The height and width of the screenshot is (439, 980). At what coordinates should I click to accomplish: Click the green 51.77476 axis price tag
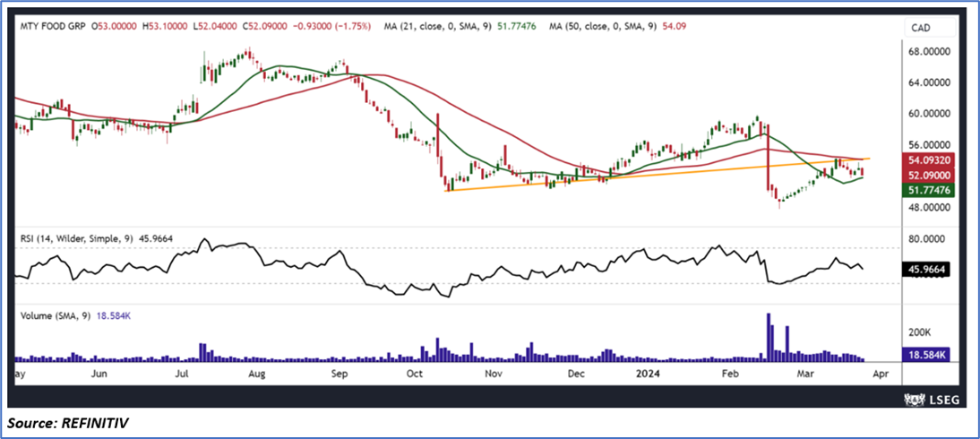[x=927, y=190]
